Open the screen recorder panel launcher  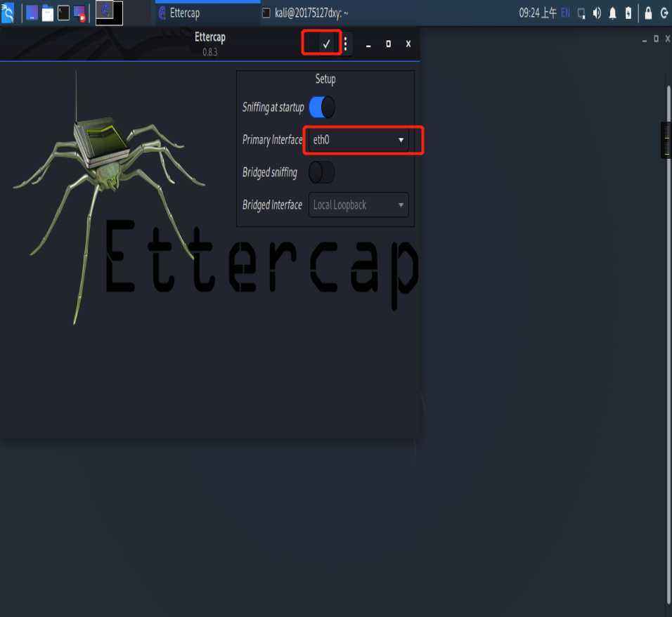pos(79,13)
